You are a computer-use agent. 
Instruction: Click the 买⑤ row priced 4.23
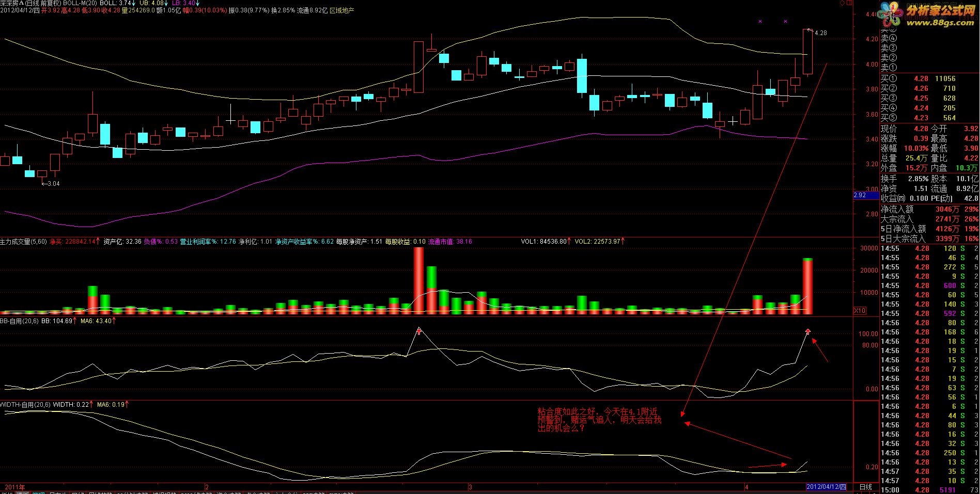929,118
